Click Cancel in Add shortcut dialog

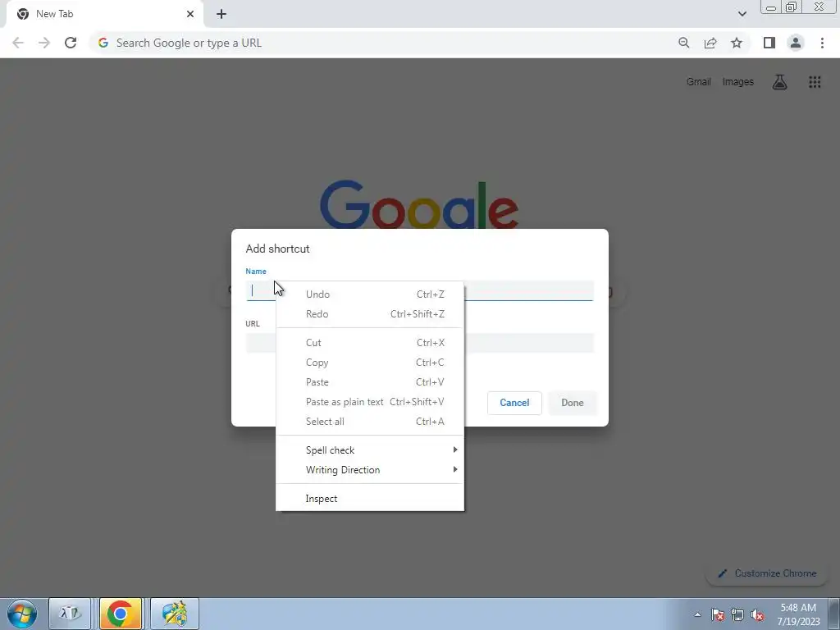[x=514, y=403]
